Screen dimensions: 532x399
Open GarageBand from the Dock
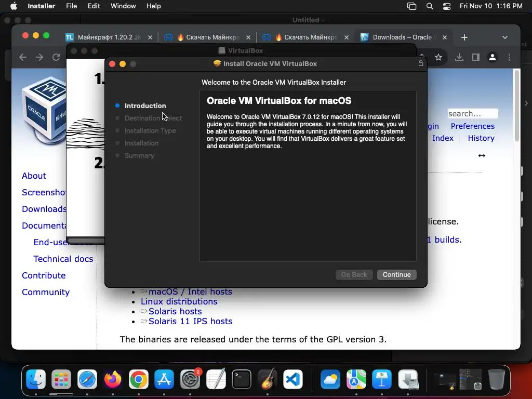(x=268, y=379)
